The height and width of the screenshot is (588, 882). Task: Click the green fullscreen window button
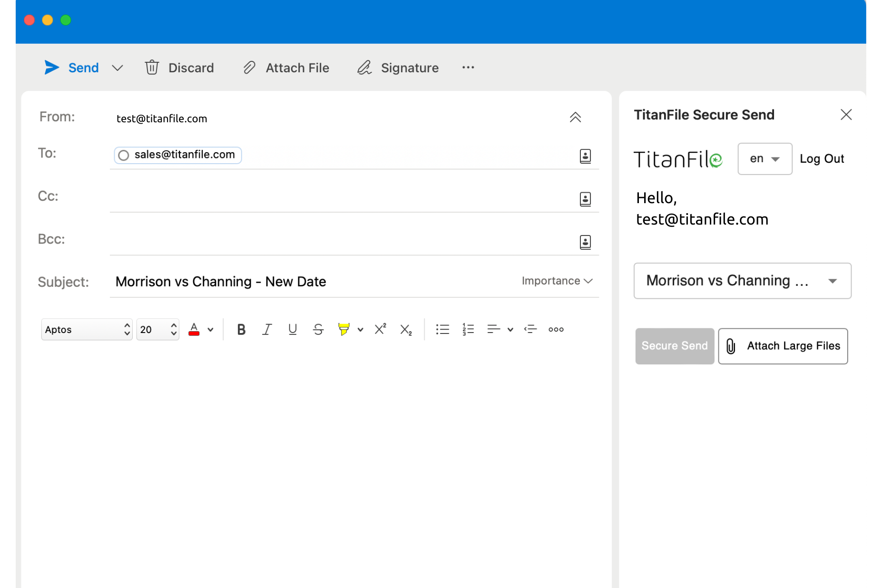pos(66,20)
